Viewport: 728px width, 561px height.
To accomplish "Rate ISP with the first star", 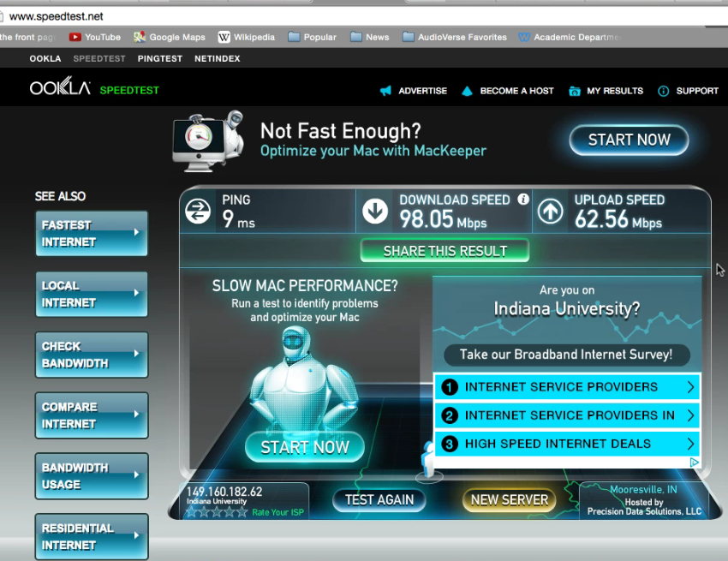I will click(x=191, y=512).
